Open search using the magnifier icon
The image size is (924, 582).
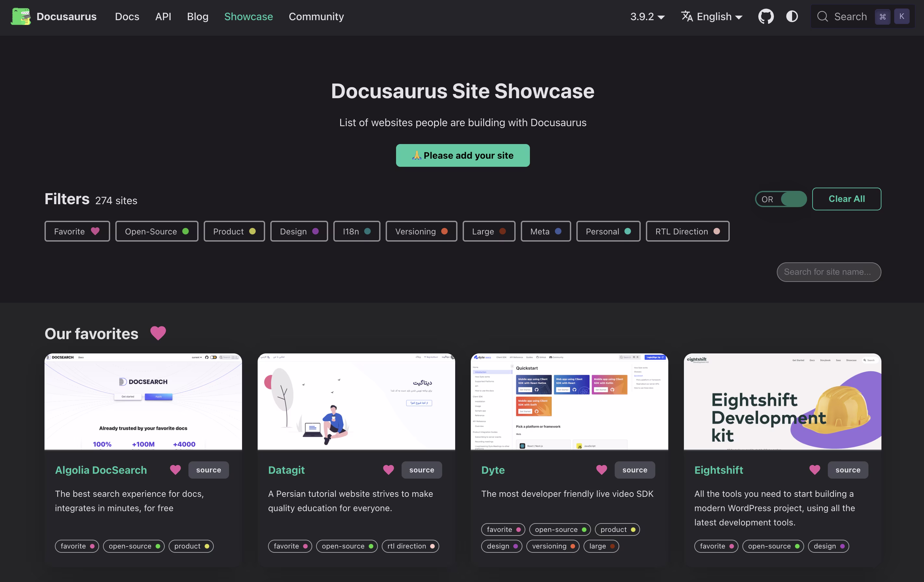pyautogui.click(x=822, y=16)
